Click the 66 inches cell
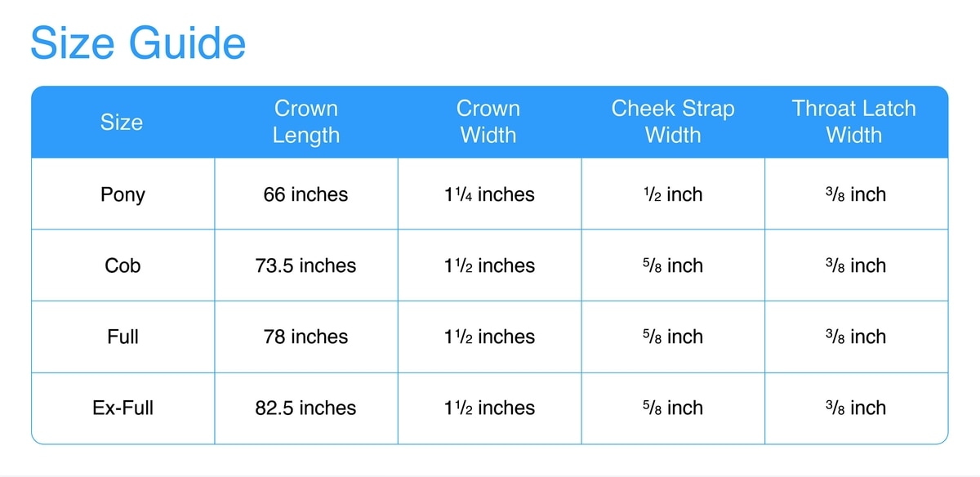Image resolution: width=980 pixels, height=477 pixels. pos(305,195)
